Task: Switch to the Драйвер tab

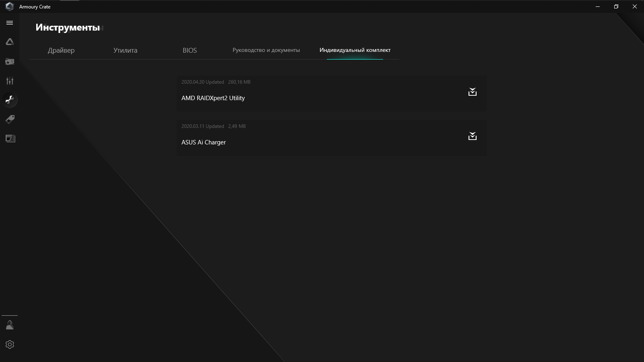Action: coord(61,50)
